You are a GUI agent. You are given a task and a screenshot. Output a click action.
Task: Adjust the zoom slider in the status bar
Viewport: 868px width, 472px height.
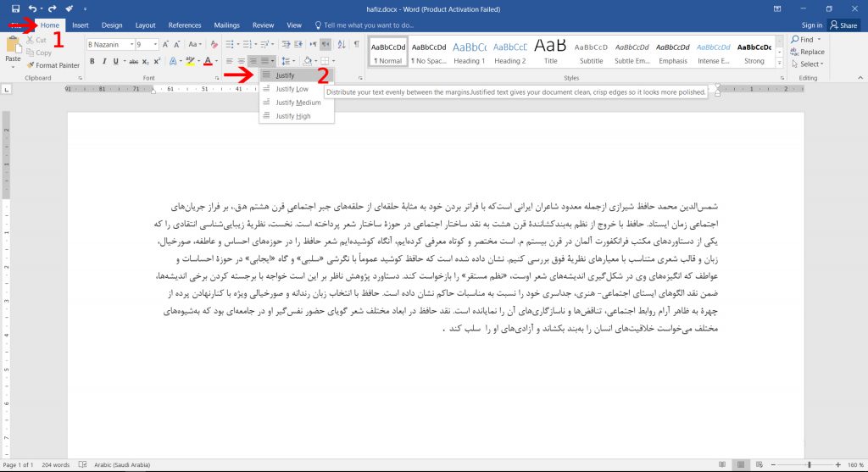(810, 465)
